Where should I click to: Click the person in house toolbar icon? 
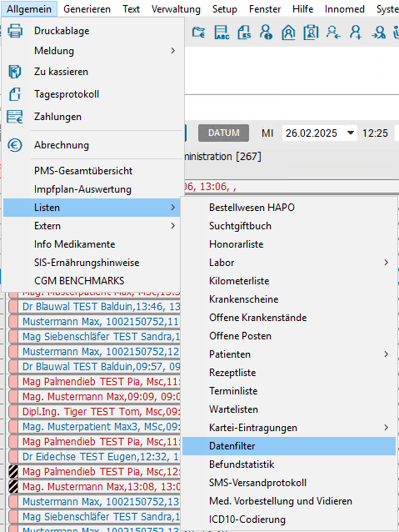tap(288, 33)
